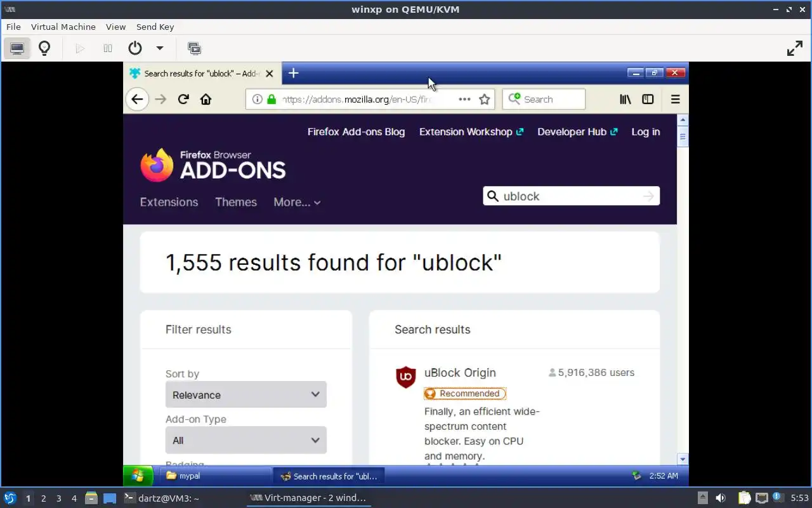
Task: Click the Firefox Browser ADD-ONS logo
Action: [x=213, y=164]
